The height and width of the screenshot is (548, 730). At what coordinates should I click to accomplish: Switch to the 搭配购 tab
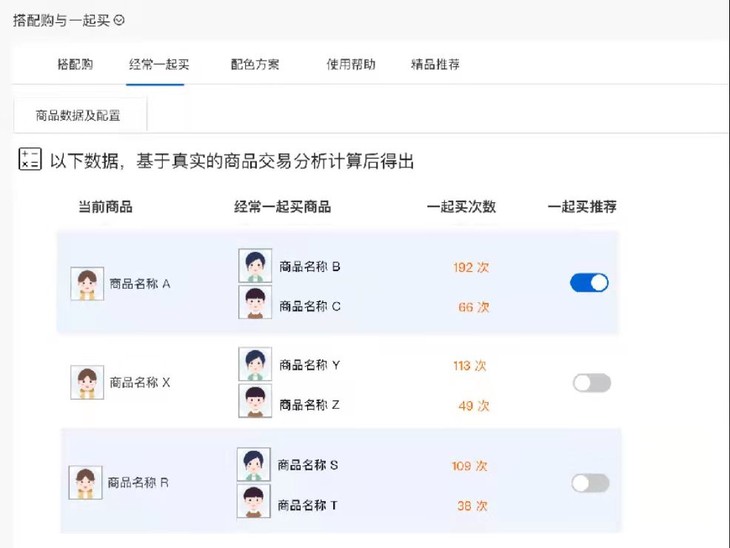click(75, 64)
